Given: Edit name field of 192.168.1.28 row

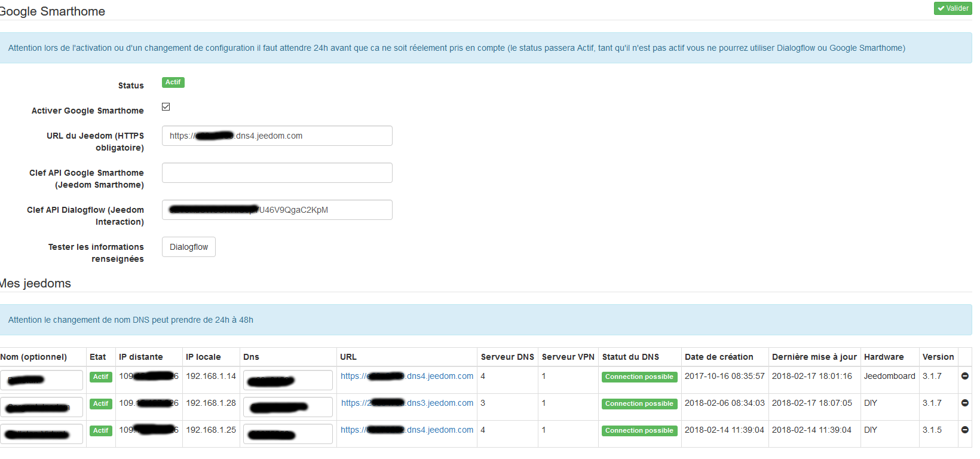Looking at the screenshot, I should pos(41,407).
